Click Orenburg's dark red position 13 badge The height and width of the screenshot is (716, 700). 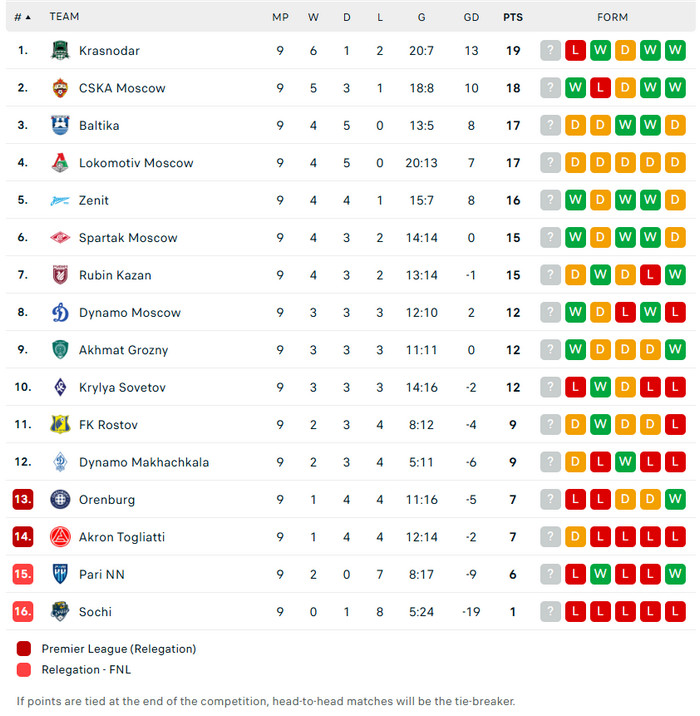tap(22, 500)
